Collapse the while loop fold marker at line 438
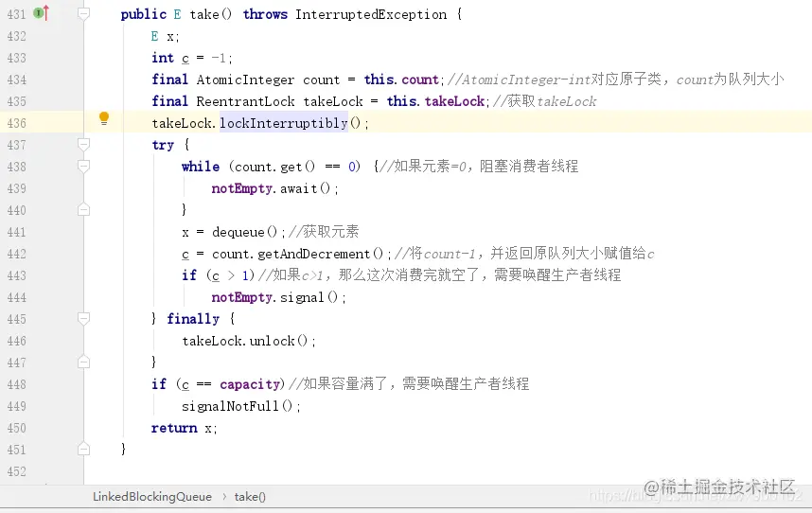The width and height of the screenshot is (812, 513). [x=83, y=166]
